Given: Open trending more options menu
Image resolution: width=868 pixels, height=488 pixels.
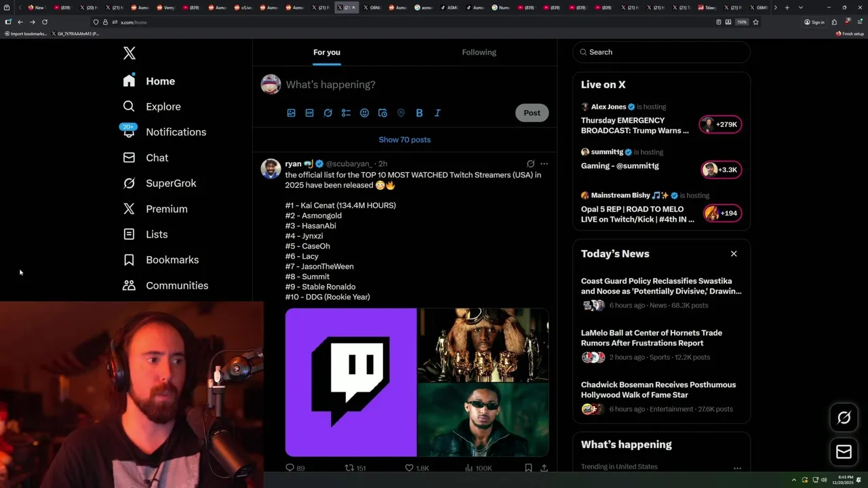Looking at the screenshot, I should coord(737,468).
